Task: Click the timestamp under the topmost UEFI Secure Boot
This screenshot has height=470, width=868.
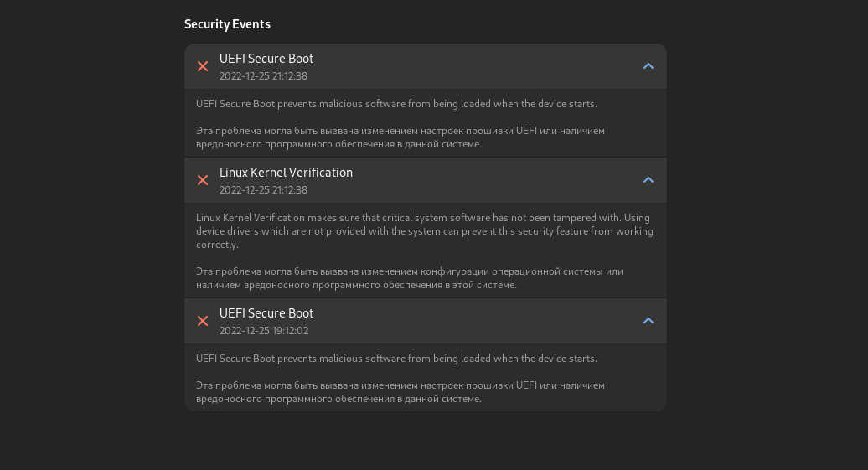Action: click(x=263, y=76)
